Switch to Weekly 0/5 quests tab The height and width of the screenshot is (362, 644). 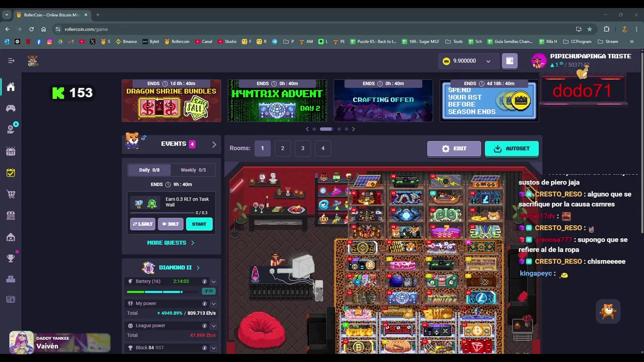coord(193,170)
